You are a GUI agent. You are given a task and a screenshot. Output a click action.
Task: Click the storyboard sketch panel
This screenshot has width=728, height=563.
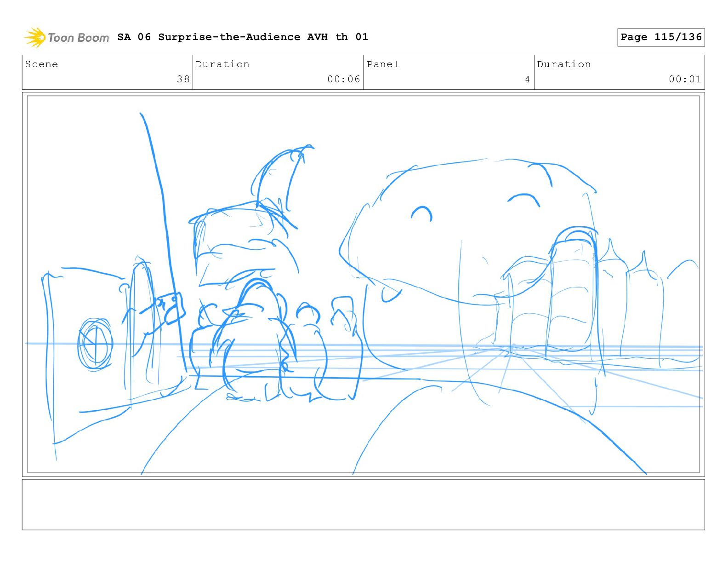click(x=363, y=284)
